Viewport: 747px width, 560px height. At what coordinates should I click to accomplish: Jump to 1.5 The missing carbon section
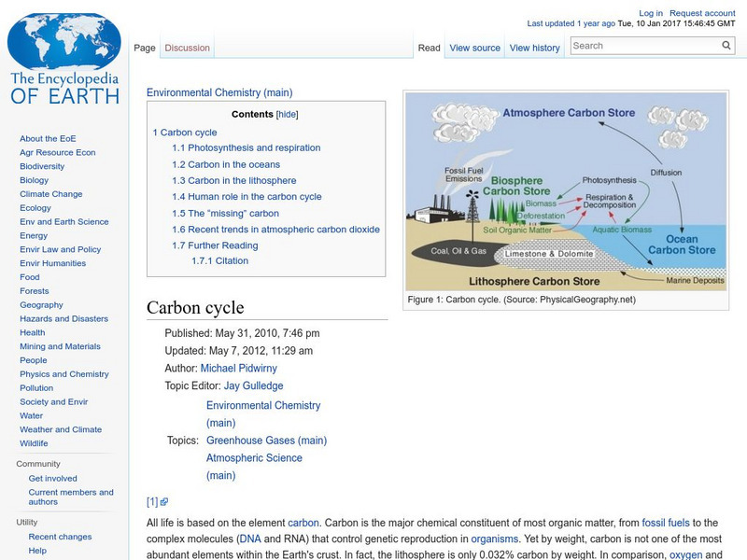[x=226, y=214]
